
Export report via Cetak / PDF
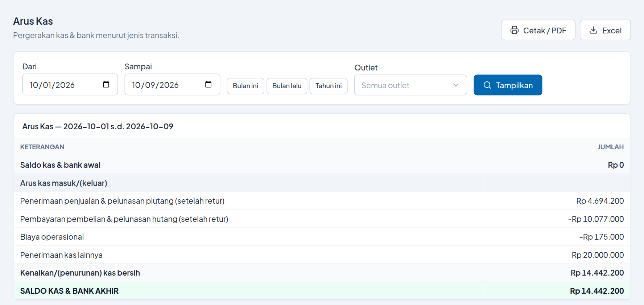(538, 30)
